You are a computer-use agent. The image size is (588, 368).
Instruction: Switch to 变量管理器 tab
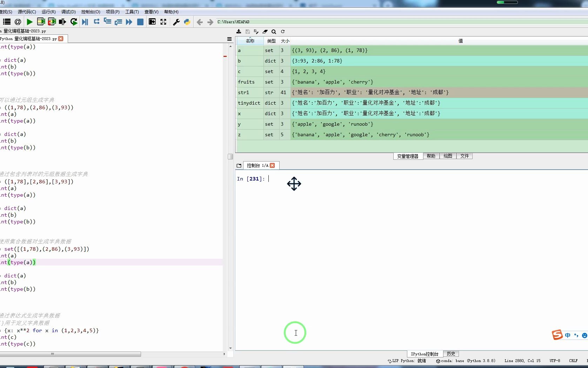pos(408,156)
